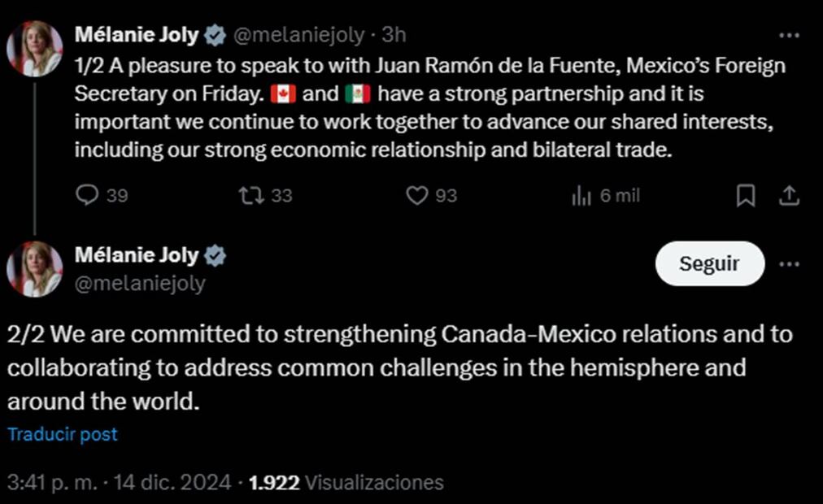Toggle like on the first tweet
The height and width of the screenshot is (504, 823).
pyautogui.click(x=417, y=195)
